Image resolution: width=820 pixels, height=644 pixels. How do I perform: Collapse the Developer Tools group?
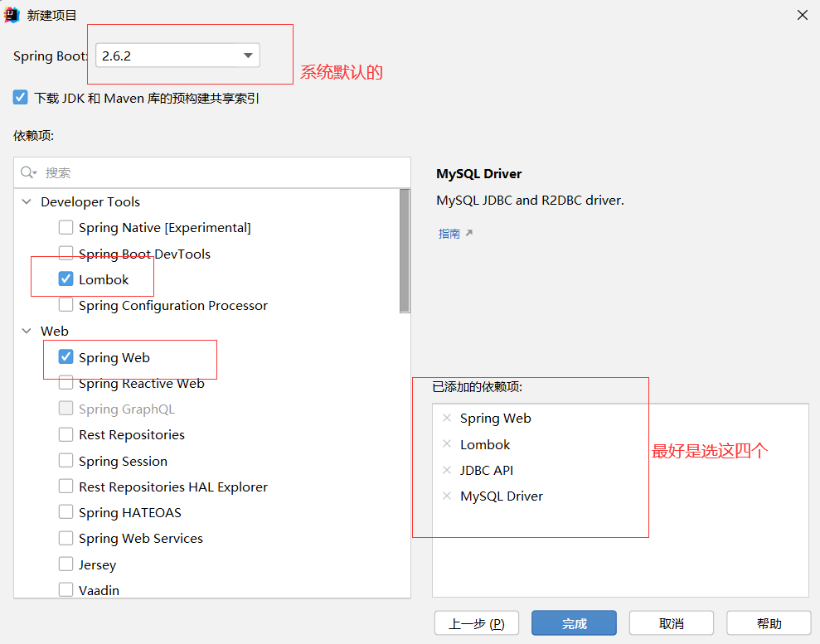[27, 201]
